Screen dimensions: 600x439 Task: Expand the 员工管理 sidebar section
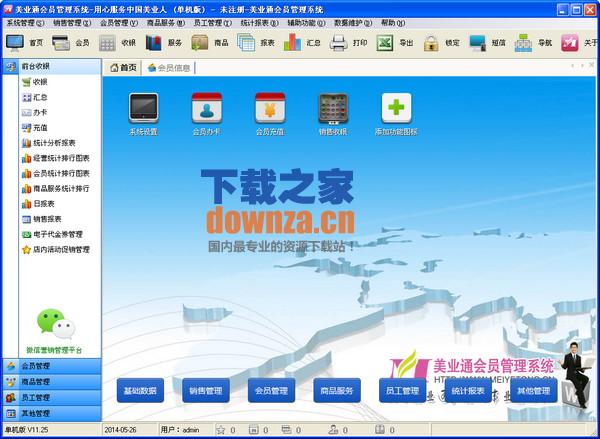[52, 397]
